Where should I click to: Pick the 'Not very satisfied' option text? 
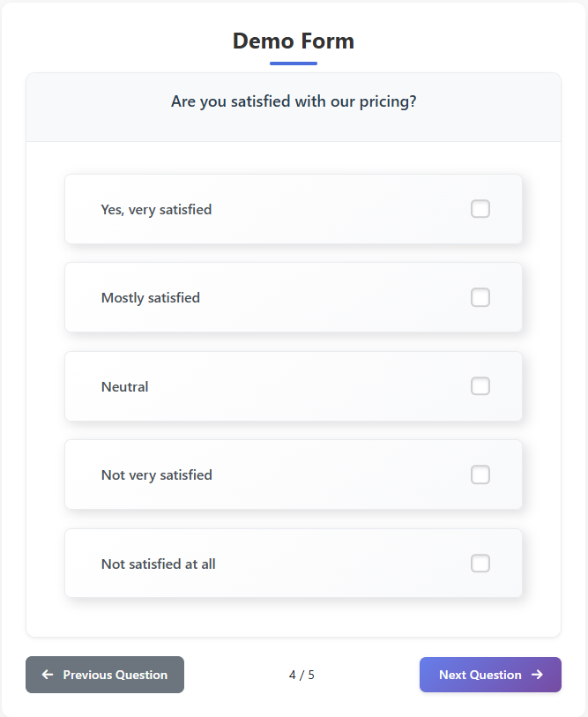pos(157,475)
